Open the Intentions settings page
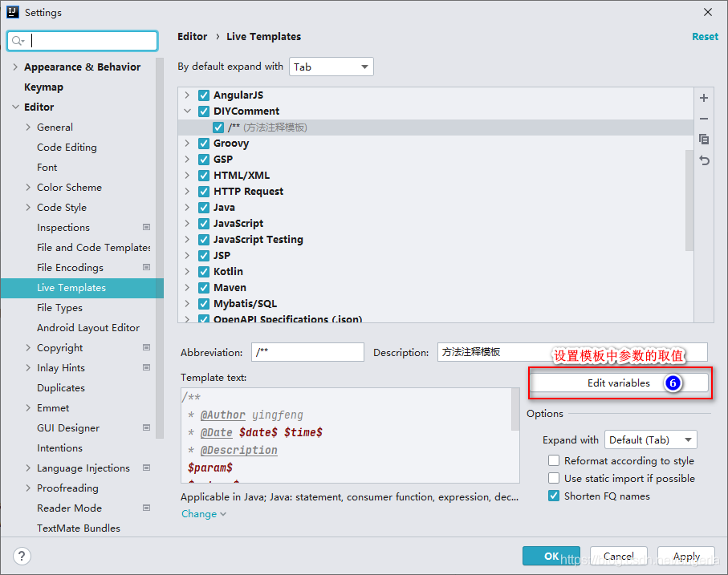This screenshot has height=575, width=728. pyautogui.click(x=59, y=448)
